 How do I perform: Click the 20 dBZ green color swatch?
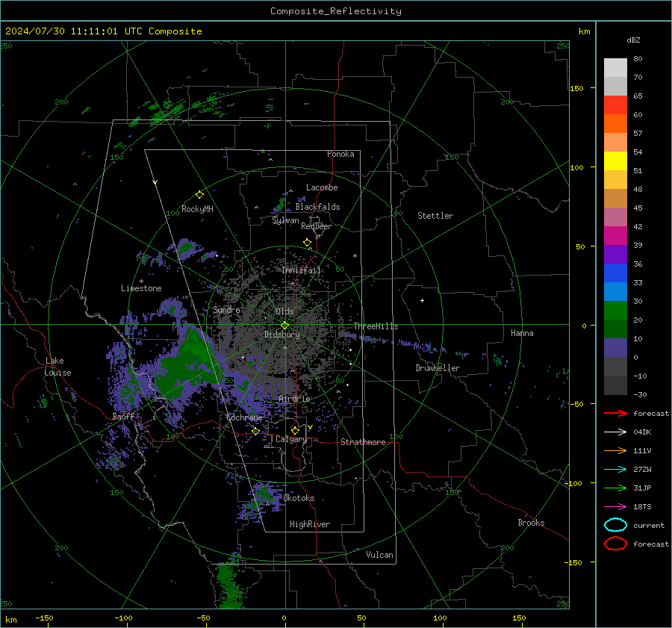[x=615, y=310]
